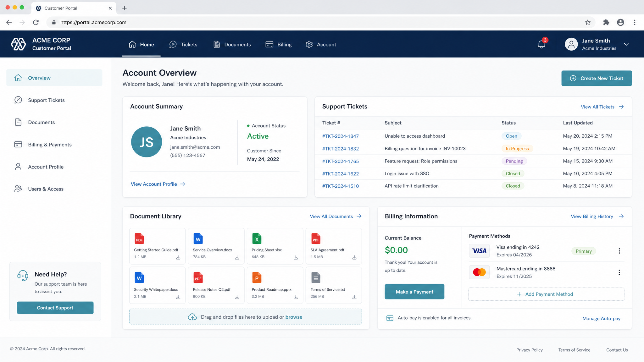
Task: Click the Mastercard logo
Action: tap(479, 272)
